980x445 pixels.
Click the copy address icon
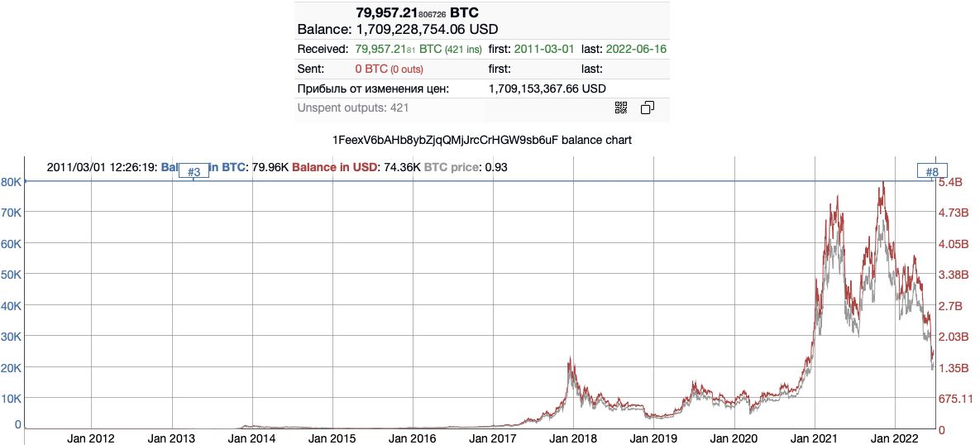coord(648,108)
